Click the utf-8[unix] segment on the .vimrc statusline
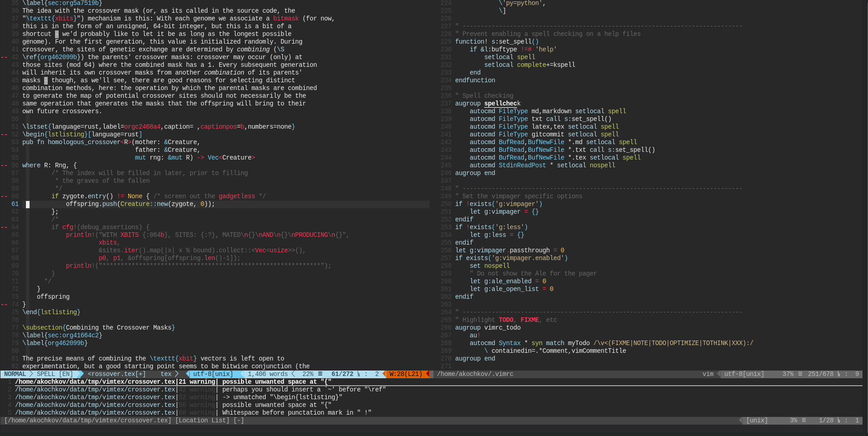The height and width of the screenshot is (436, 868). coord(743,374)
